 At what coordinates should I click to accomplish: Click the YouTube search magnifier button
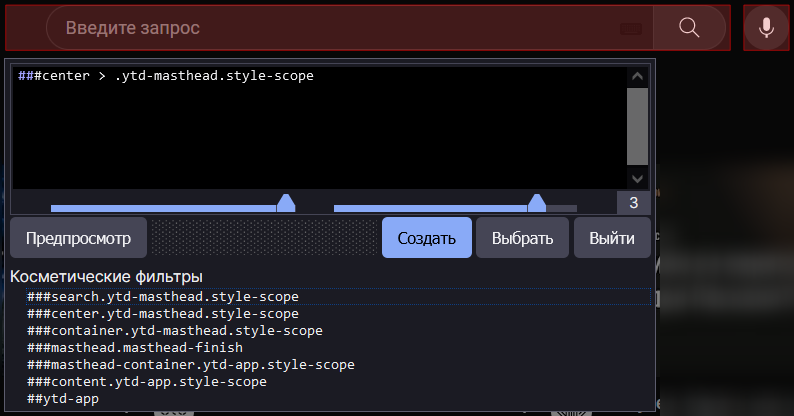[689, 27]
